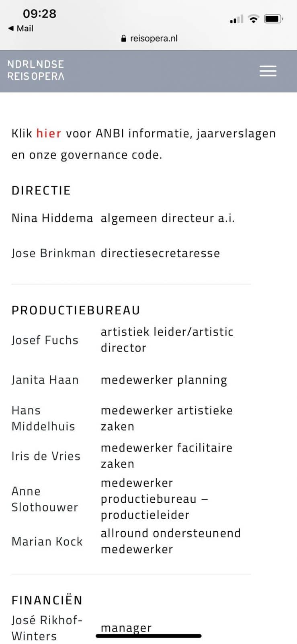Tap the Nederlandse Reisopera logo
297x644 pixels.
36,70
